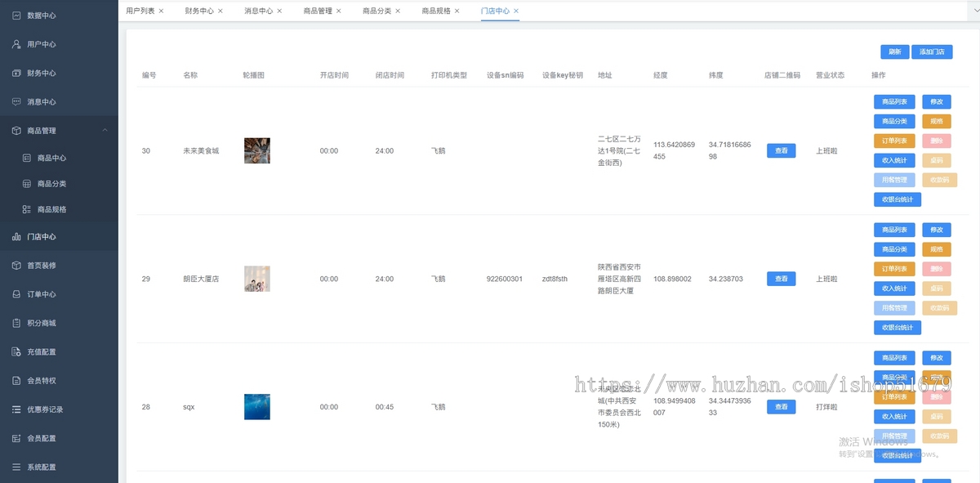This screenshot has height=483, width=980.
Task: Open 商品分类 submenu grid icon
Action: point(27,184)
